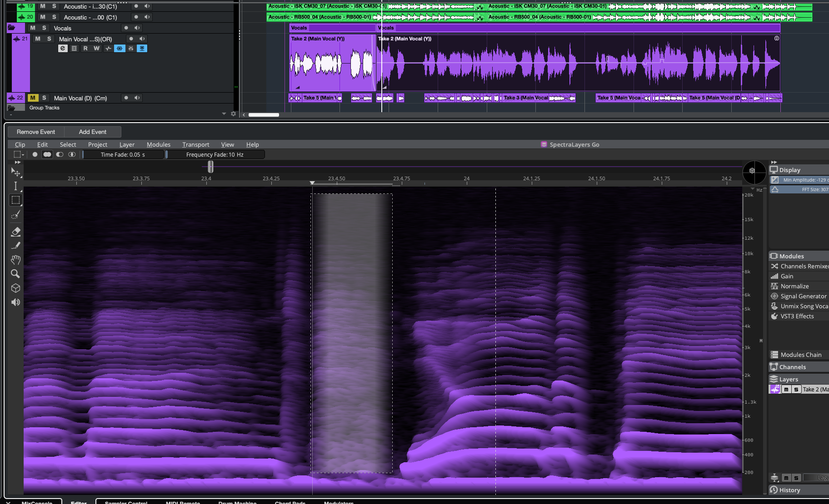Viewport: 829px width, 504px height.
Task: Click the 3D cube display tool
Action: pos(15,288)
